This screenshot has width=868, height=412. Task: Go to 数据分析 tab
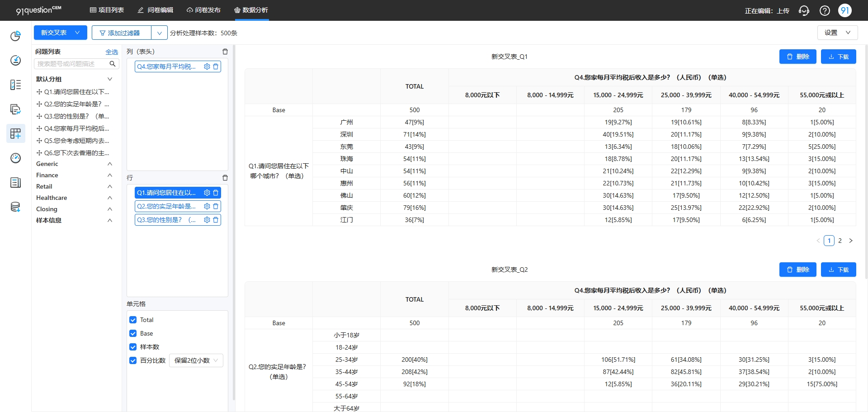coord(251,10)
